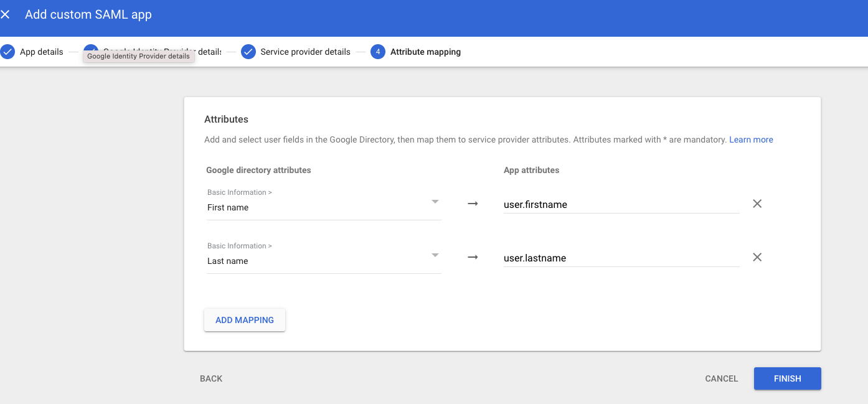Click the App attributes column header

pos(531,170)
